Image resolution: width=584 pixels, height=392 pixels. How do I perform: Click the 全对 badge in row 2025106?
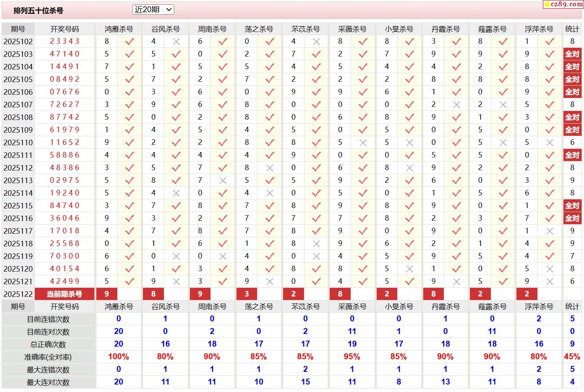click(x=572, y=92)
